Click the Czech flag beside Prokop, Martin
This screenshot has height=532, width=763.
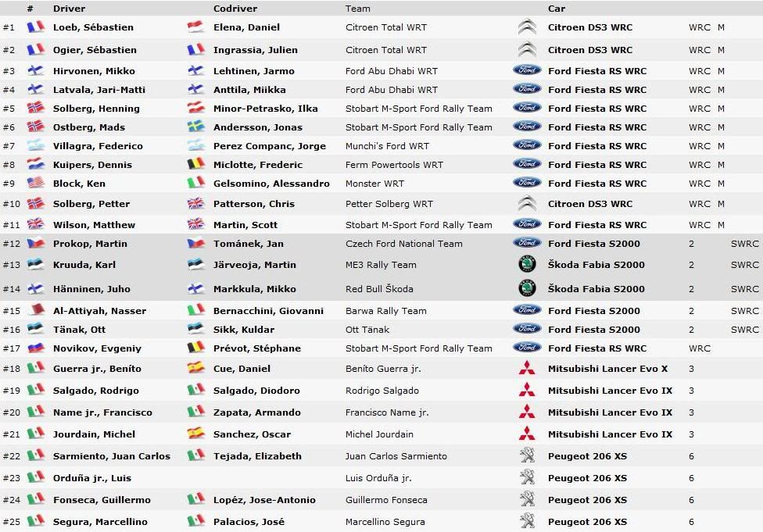pyautogui.click(x=35, y=244)
